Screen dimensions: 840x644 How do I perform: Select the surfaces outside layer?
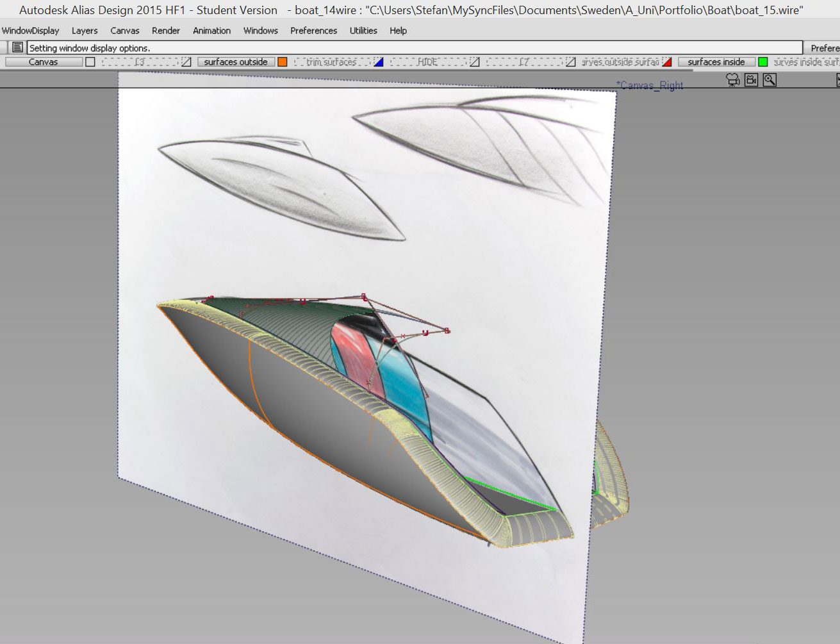pyautogui.click(x=236, y=62)
